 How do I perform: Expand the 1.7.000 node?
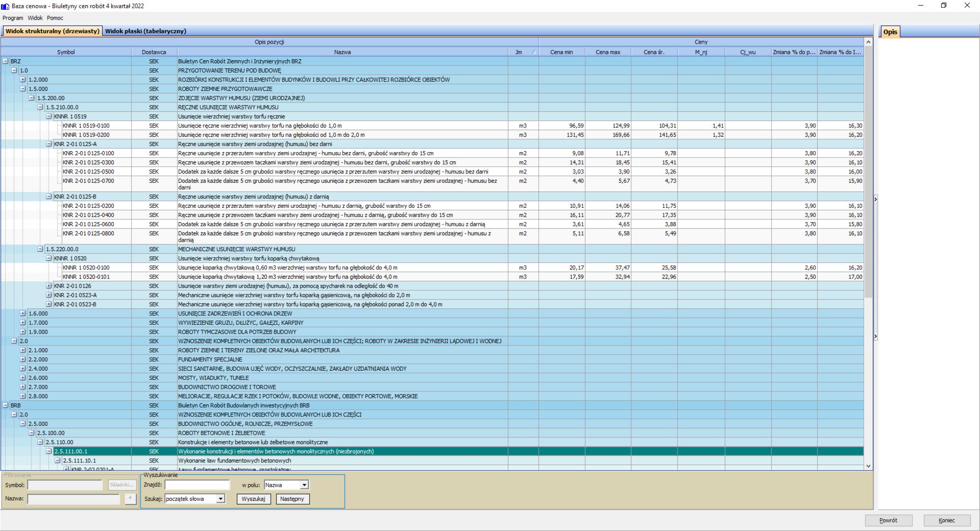coord(23,323)
